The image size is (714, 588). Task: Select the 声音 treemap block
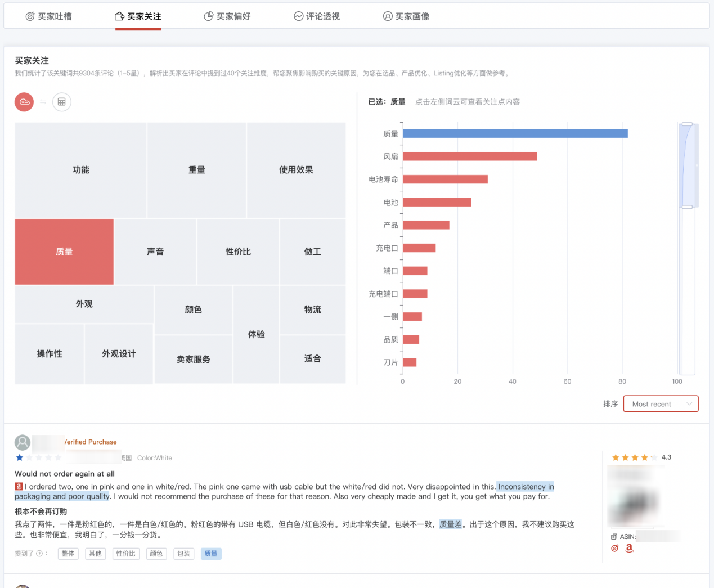155,252
